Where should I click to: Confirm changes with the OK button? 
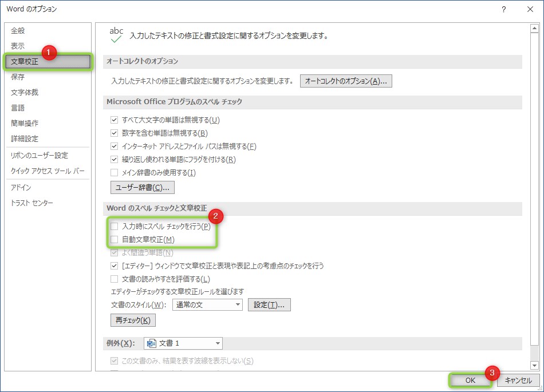coord(470,380)
